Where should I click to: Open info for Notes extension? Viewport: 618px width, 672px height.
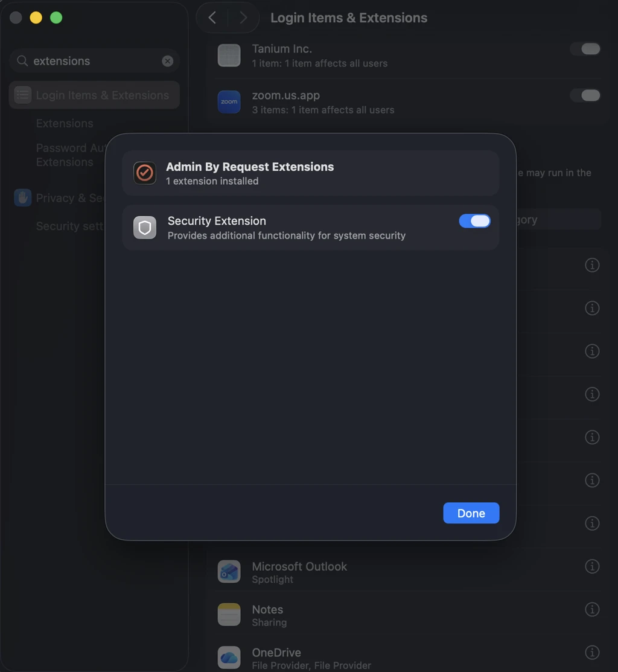[x=592, y=609]
